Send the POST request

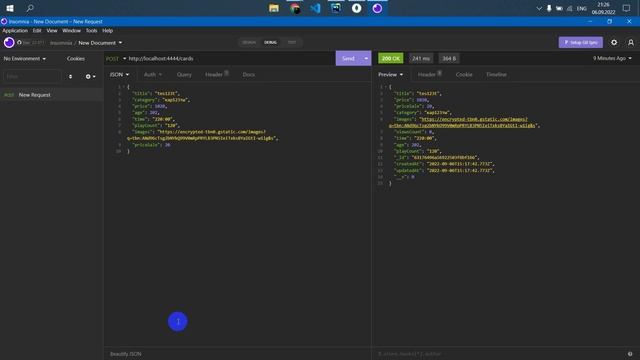348,58
